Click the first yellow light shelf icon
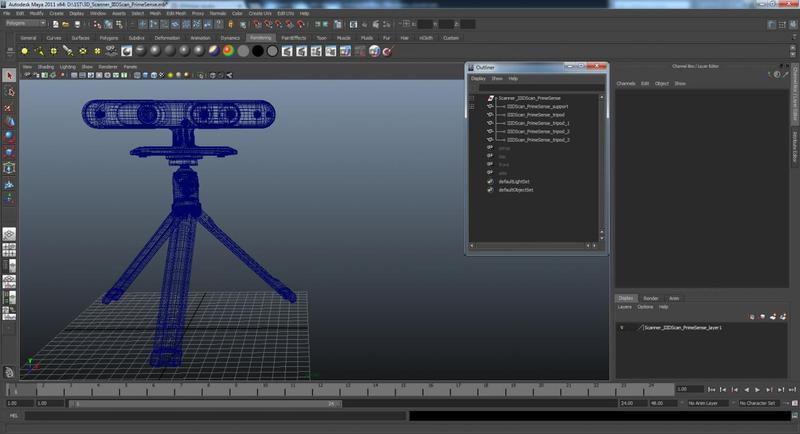This screenshot has width=800, height=434. [26, 50]
